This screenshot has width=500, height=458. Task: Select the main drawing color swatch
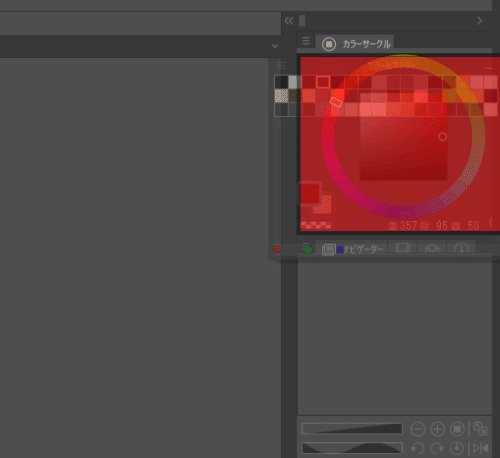310,194
